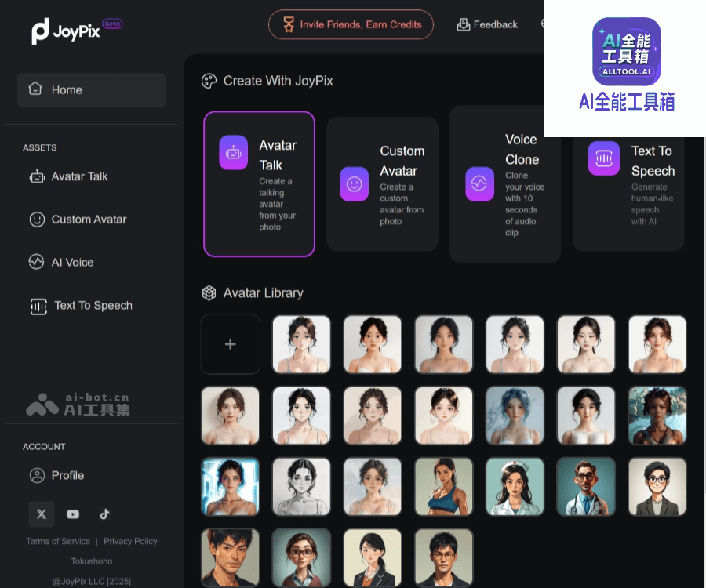
Task: Click the user icon next to Profile
Action: 37,476
